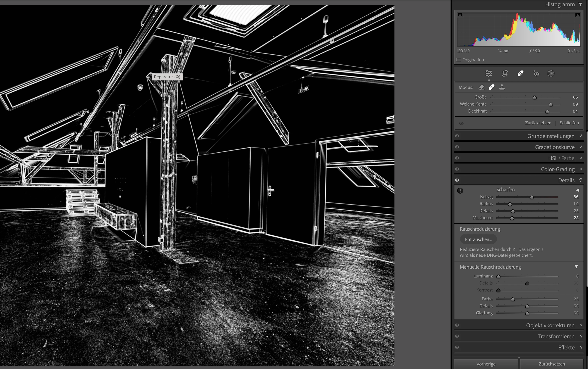Activate the Red Eye correction tool

(536, 73)
